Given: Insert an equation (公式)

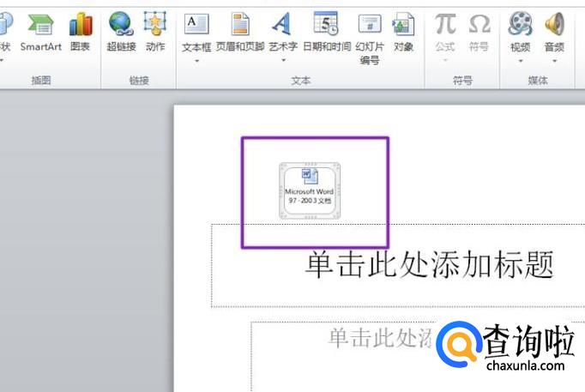Looking at the screenshot, I should (x=445, y=33).
